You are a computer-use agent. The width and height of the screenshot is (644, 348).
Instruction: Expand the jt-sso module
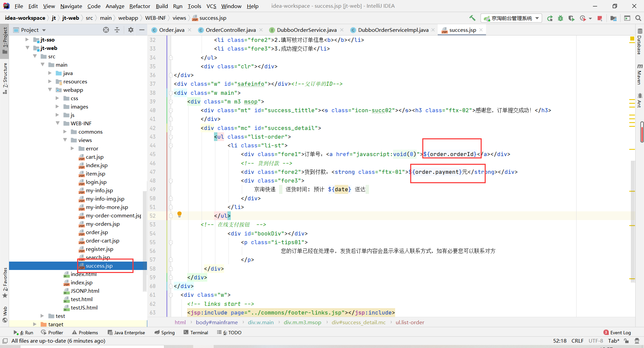point(27,40)
